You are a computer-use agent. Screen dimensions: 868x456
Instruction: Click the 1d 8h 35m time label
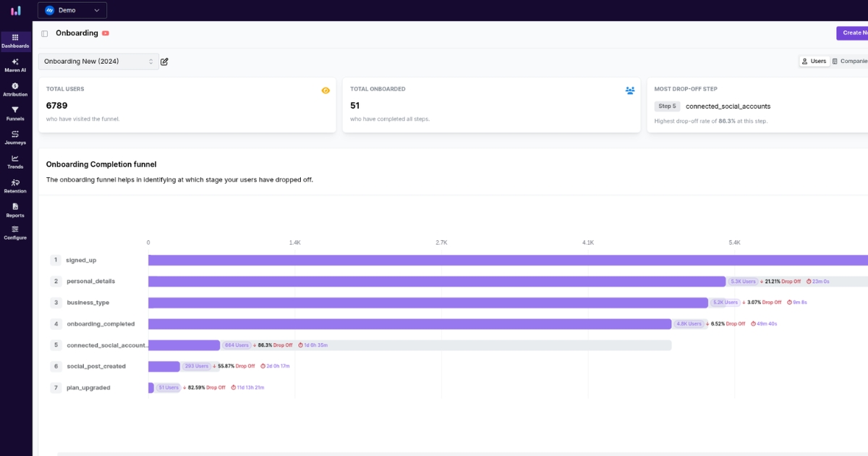tap(312, 345)
